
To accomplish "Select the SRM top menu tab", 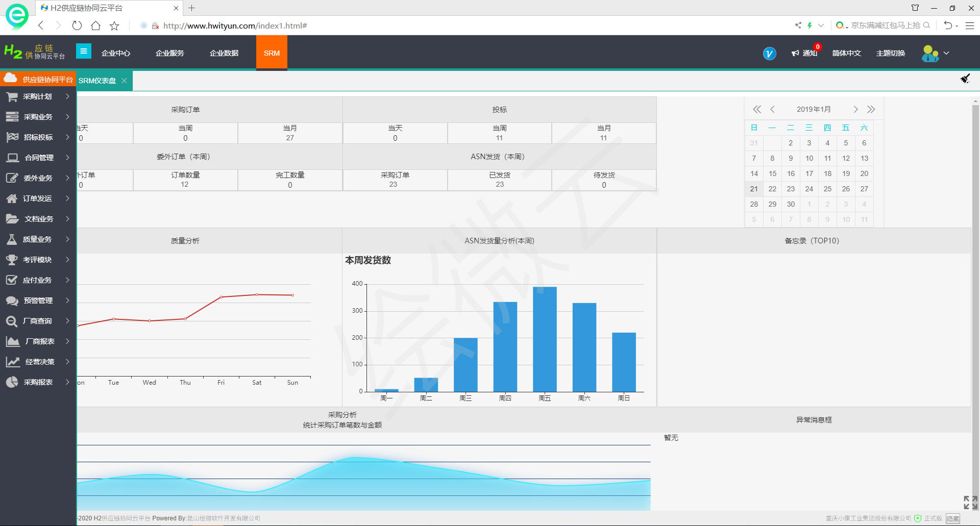I will (x=272, y=52).
